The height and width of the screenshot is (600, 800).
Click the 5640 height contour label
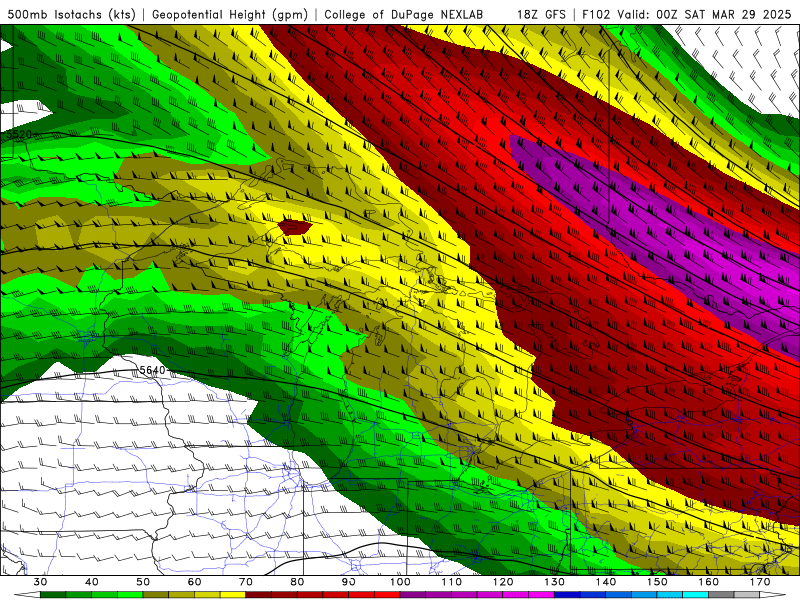152,370
